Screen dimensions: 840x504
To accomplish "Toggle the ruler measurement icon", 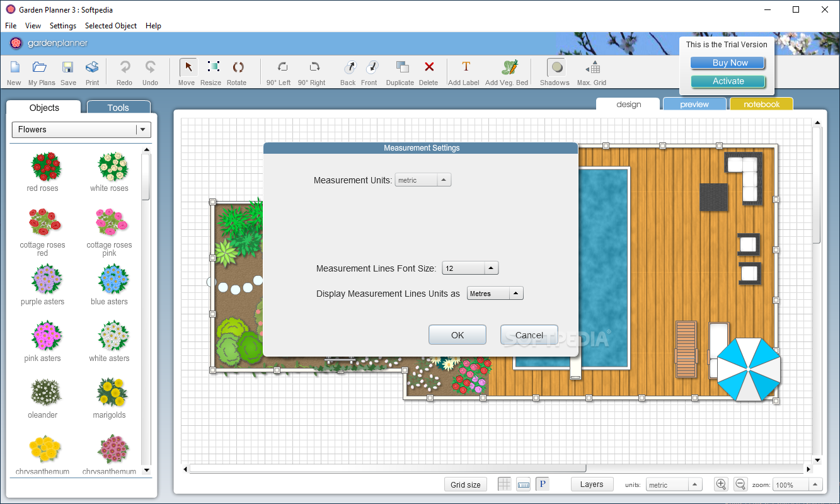I will click(x=523, y=484).
